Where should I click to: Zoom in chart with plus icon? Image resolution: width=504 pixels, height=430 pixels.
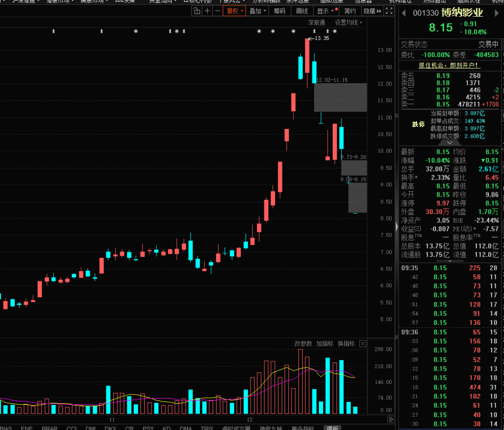[x=207, y=11]
